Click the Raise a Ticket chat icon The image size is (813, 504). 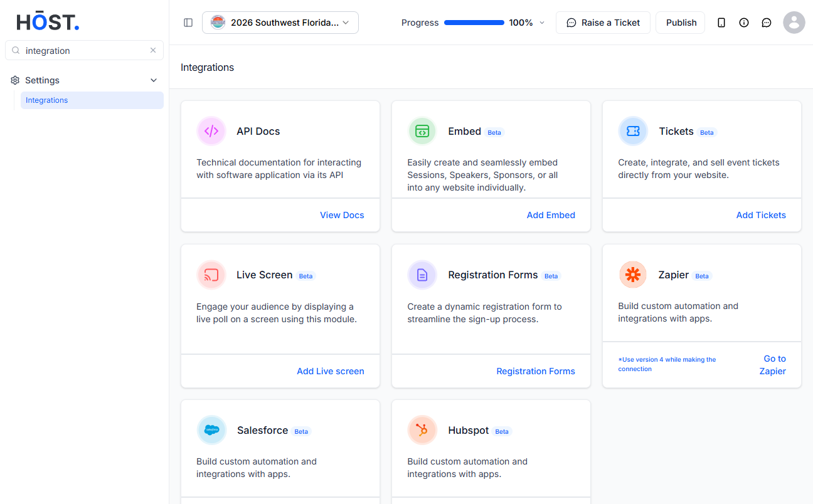click(x=571, y=23)
